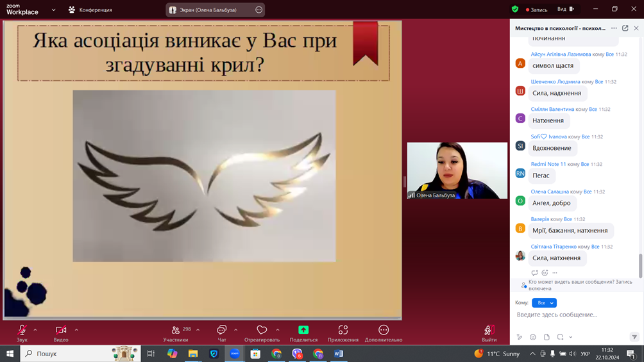Unmute the microphone via Звук
The width and height of the screenshot is (644, 362).
(x=22, y=333)
